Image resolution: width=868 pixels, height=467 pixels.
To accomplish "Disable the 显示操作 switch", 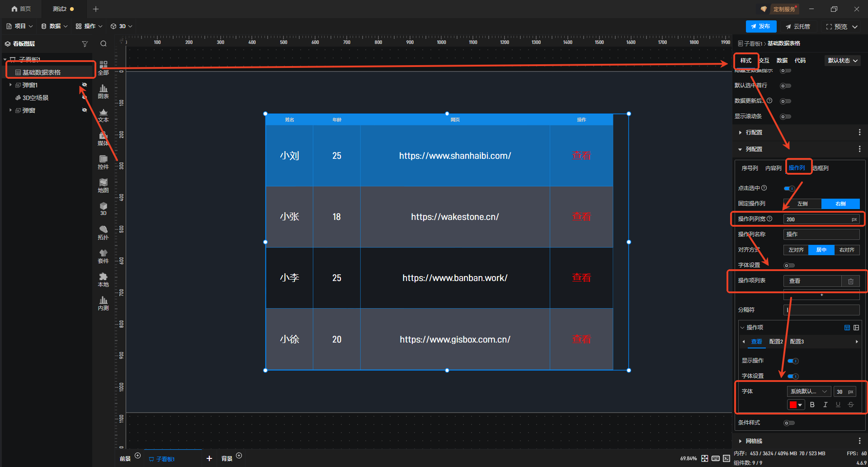I will (x=793, y=361).
